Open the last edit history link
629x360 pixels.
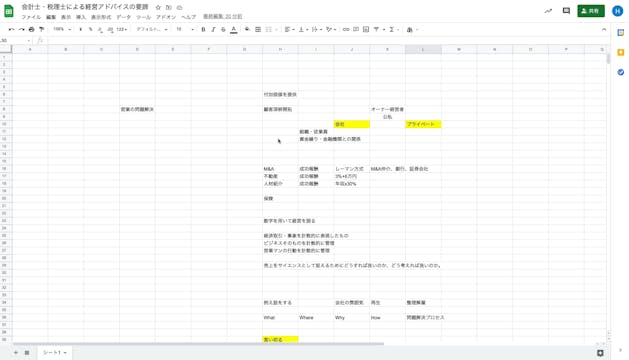click(x=223, y=16)
